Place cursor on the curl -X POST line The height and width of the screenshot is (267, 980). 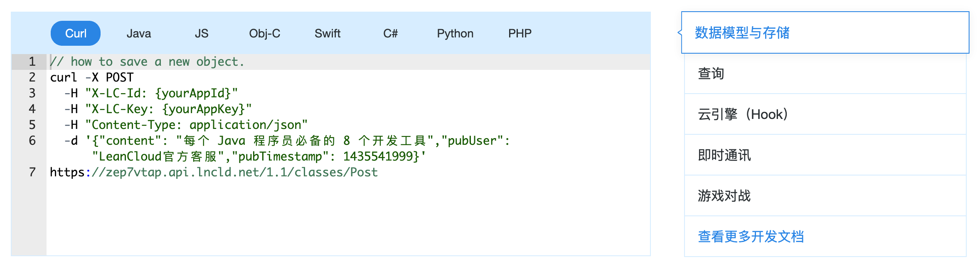[x=92, y=77]
